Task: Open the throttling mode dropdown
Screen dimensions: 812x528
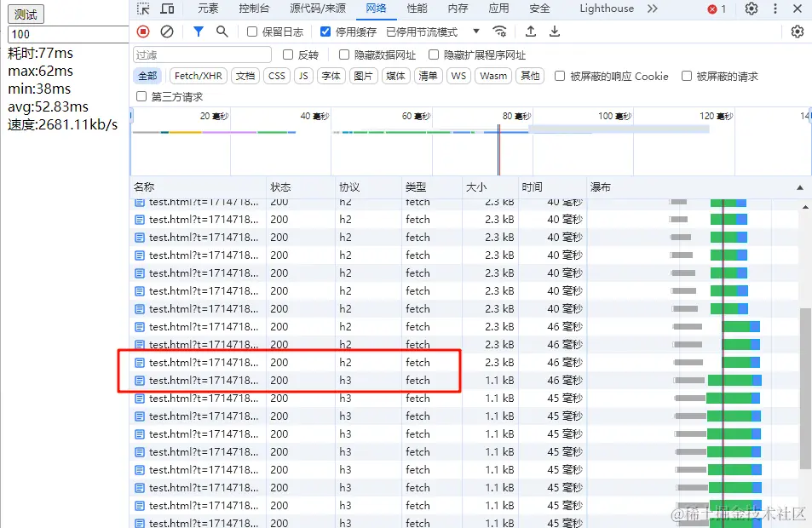Action: tap(432, 32)
